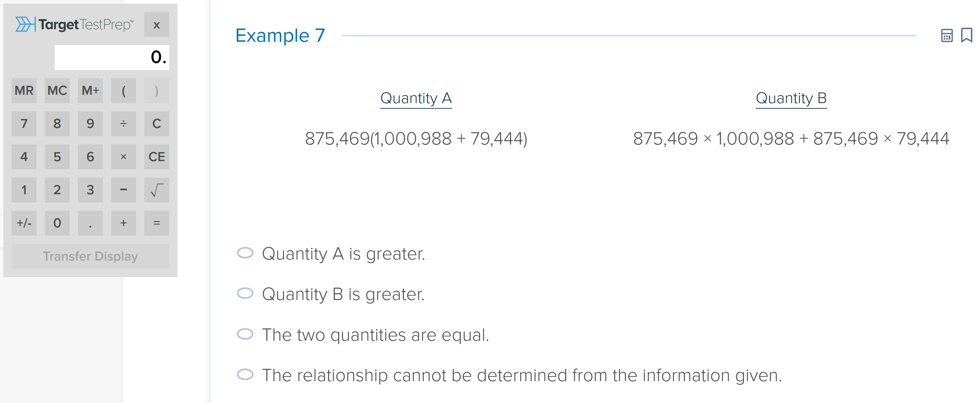This screenshot has width=980, height=403.
Task: Click the Transfer Display button
Action: point(90,256)
